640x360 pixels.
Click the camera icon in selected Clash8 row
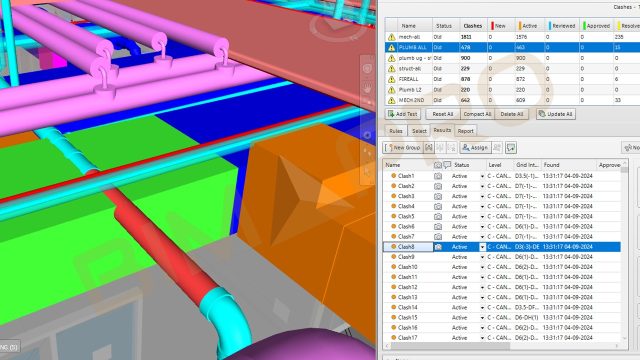[438, 247]
